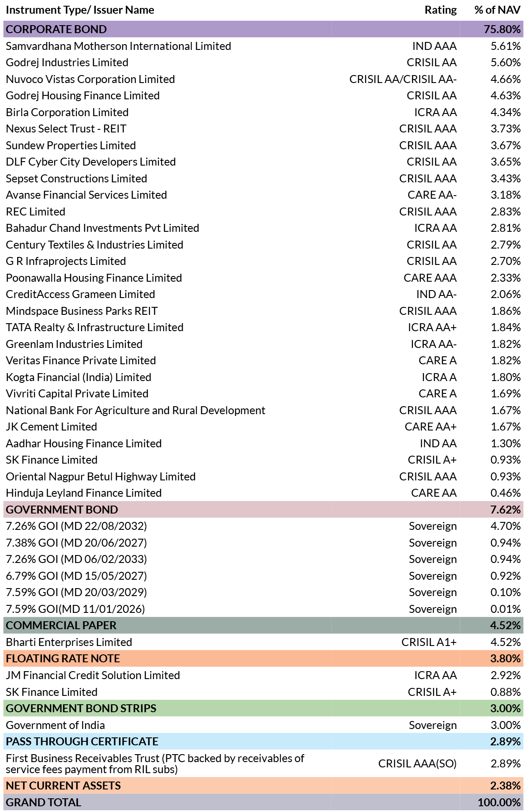Select REC Limited issuer row
Viewport: 525px width, 812px height.
click(x=263, y=212)
